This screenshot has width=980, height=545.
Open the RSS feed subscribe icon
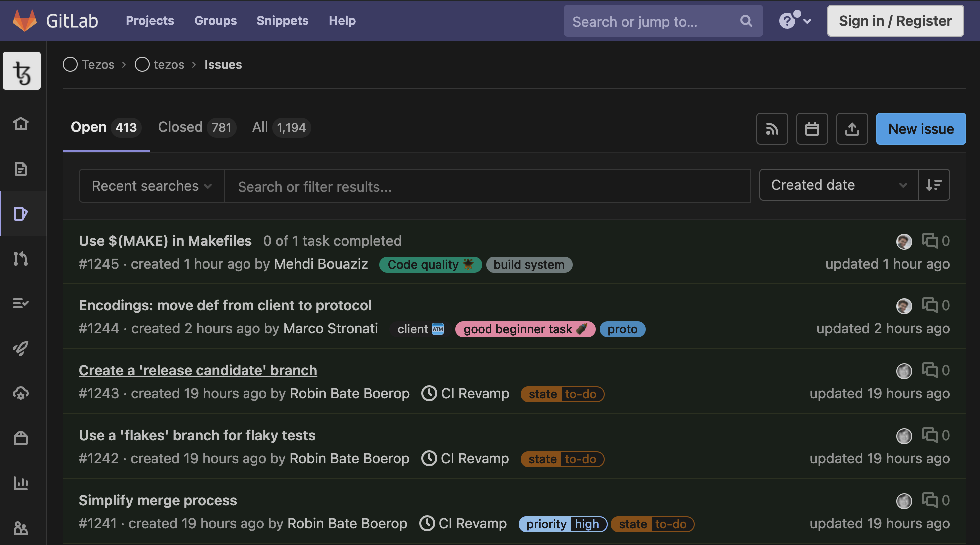pos(772,129)
